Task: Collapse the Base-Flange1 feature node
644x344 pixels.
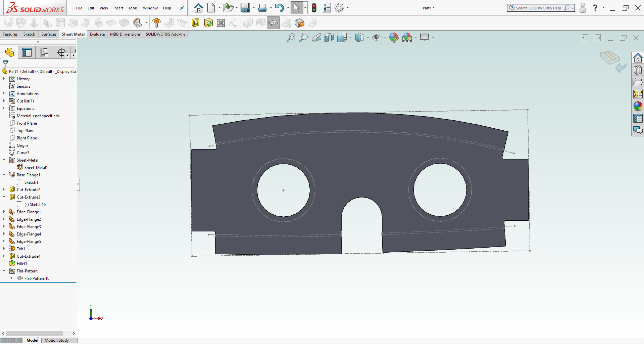Action: [x=4, y=175]
